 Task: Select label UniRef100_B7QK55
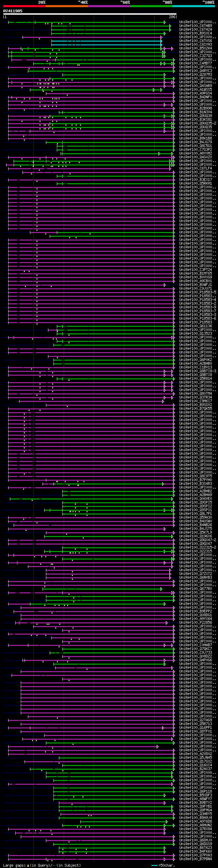tap(196, 408)
